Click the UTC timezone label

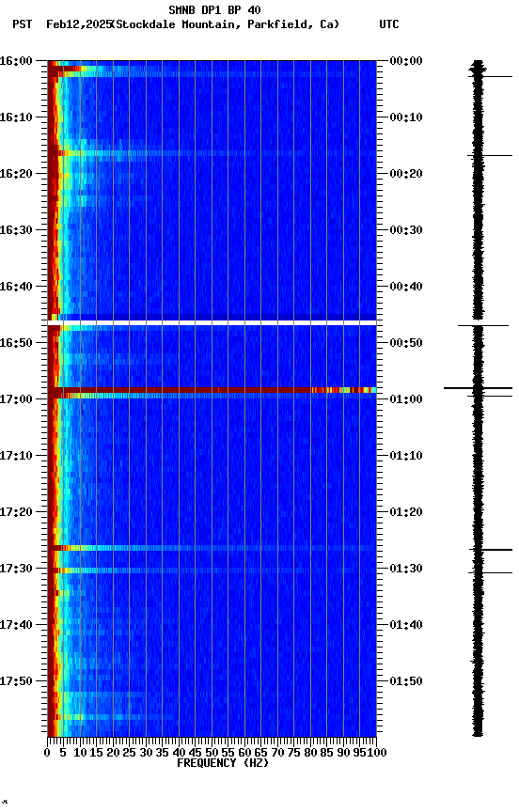pos(389,24)
